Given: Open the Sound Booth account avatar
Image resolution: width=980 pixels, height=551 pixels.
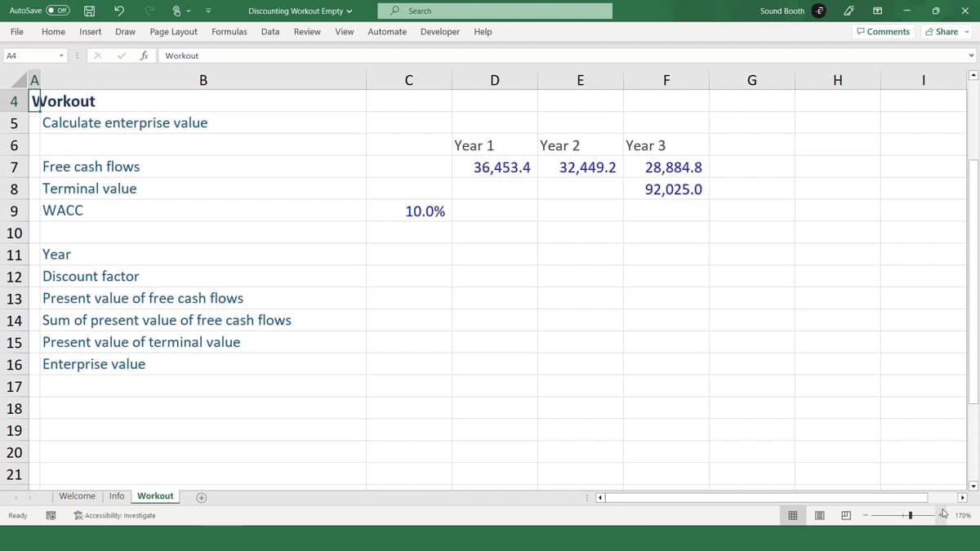Looking at the screenshot, I should tap(820, 11).
